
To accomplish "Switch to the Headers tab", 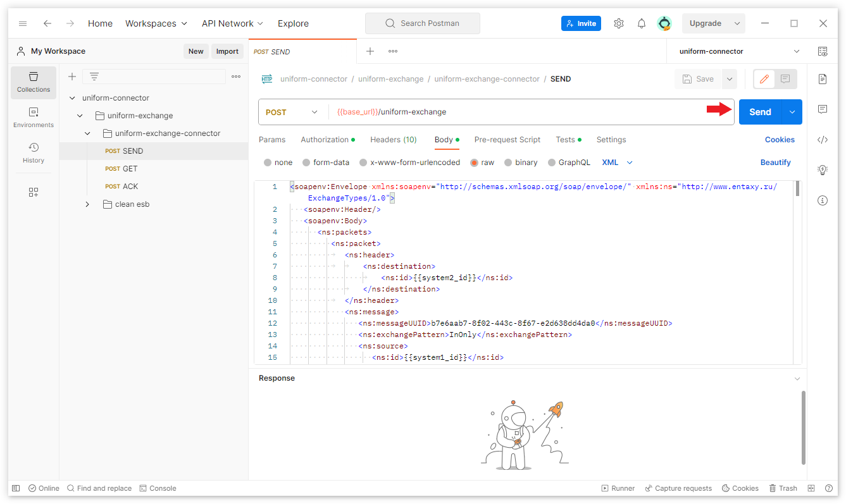I will point(393,140).
